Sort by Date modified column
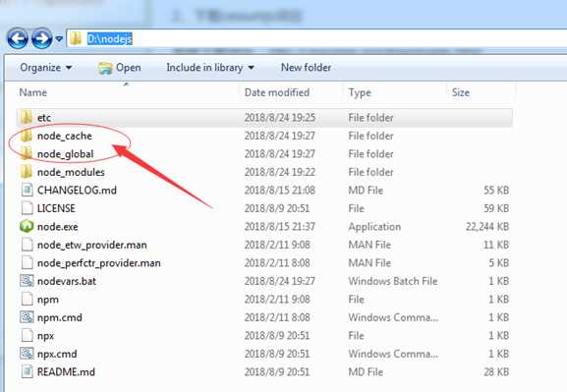 click(x=277, y=92)
